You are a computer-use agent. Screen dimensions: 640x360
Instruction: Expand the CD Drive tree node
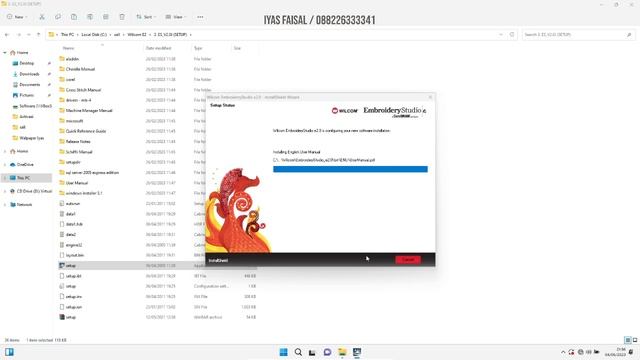pos(5,191)
